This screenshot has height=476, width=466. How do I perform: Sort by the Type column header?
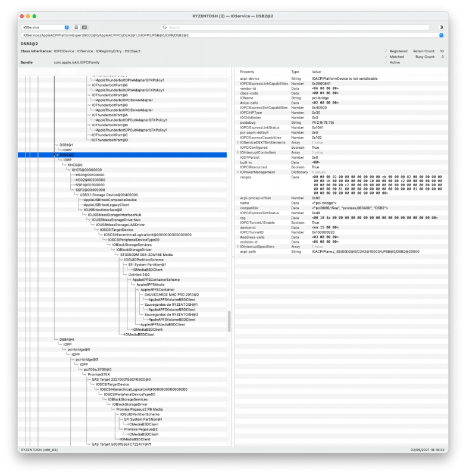tap(295, 72)
